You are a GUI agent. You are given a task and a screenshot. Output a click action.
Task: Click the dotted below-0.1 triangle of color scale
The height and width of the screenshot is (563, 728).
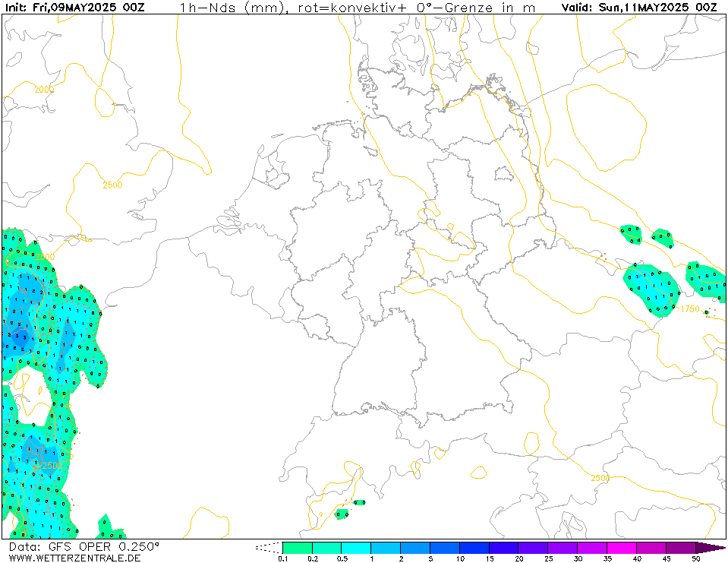pyautogui.click(x=269, y=548)
